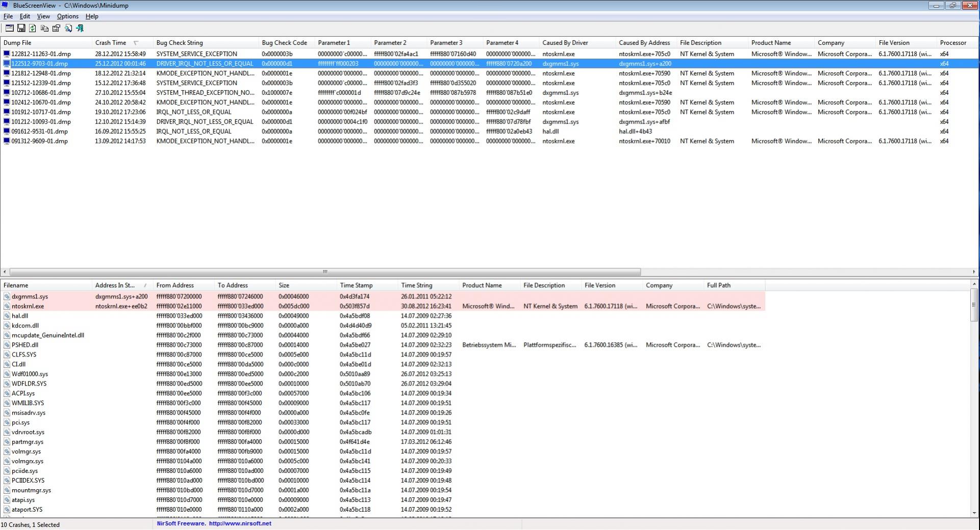Click the volmgr.sys file icon
Viewport: 980px width, 530px height.
click(x=7, y=452)
